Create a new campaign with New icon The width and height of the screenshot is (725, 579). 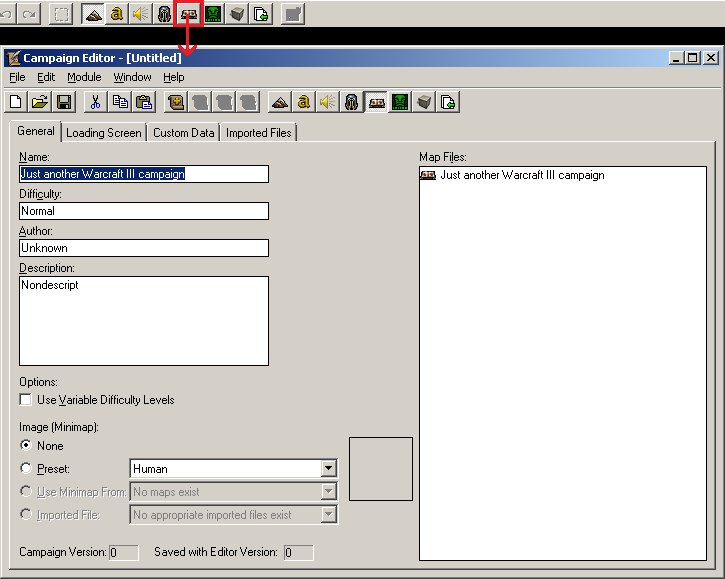pos(16,102)
